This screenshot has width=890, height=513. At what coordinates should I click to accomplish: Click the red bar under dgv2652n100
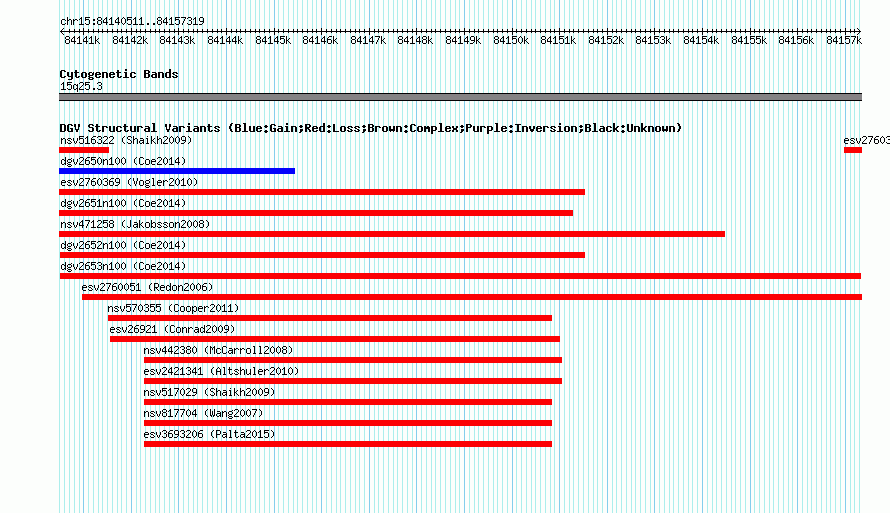[322, 255]
